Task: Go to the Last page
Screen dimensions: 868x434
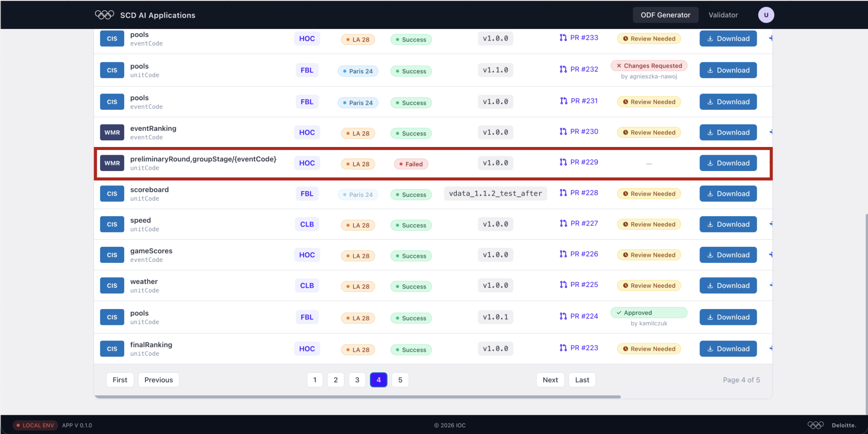Action: pos(582,380)
